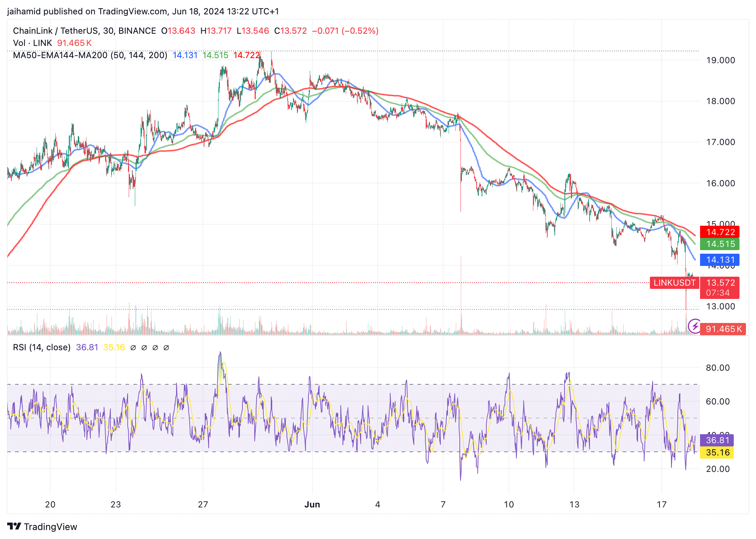
Task: Click the green 14.515 EMA144 axis tag
Action: pyautogui.click(x=720, y=244)
